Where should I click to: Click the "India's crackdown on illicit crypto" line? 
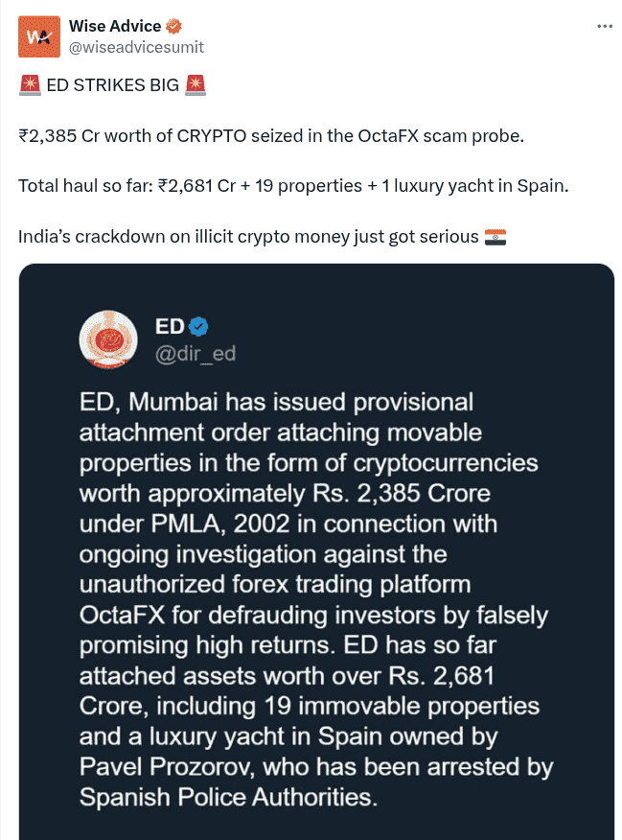point(247,236)
